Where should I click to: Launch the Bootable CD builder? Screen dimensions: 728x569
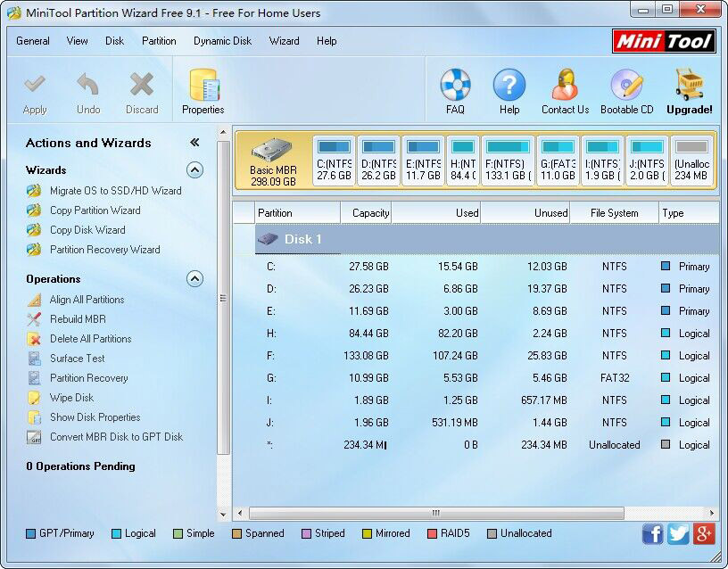(x=626, y=89)
